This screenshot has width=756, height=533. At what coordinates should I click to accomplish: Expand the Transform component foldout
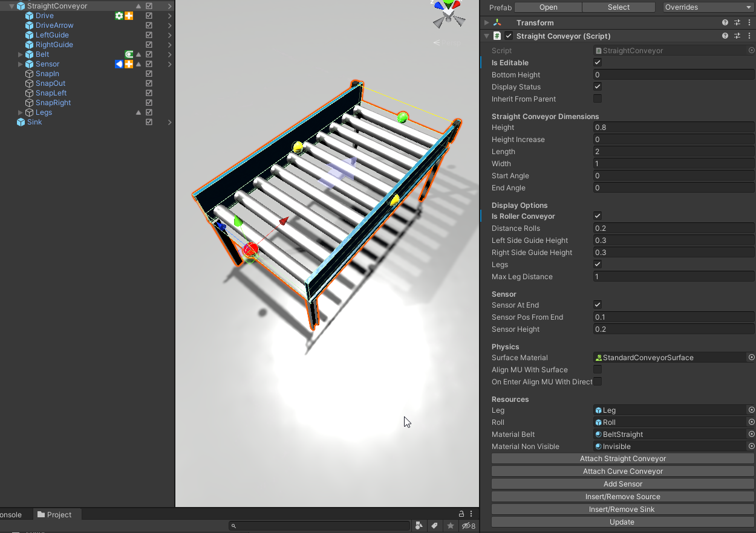tap(487, 22)
